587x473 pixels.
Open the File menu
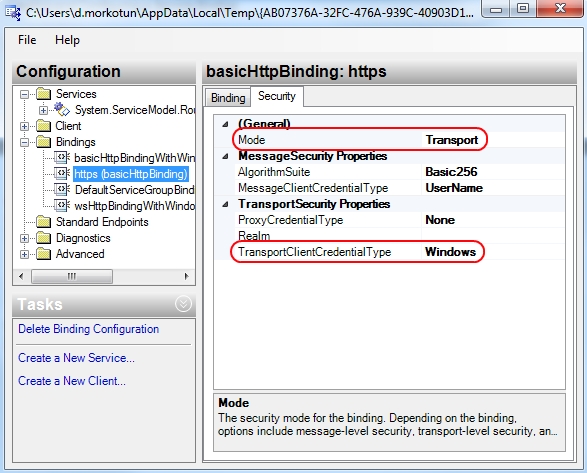pos(27,40)
